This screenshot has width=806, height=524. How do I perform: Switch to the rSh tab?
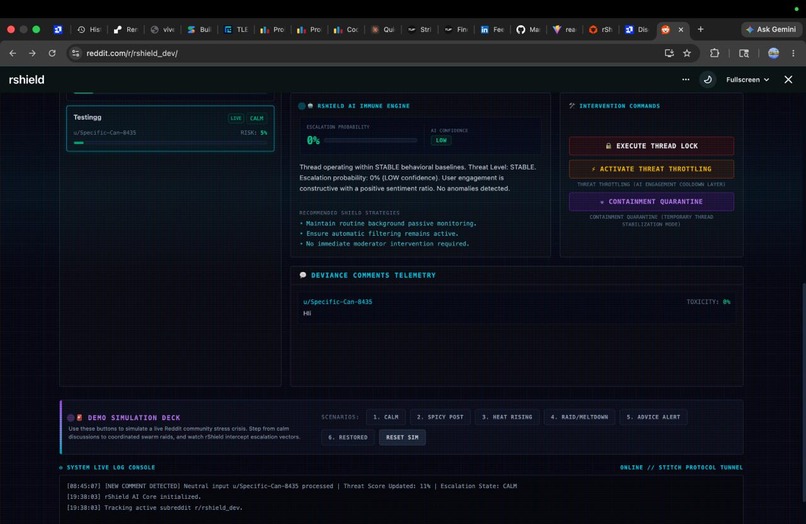pyautogui.click(x=601, y=30)
